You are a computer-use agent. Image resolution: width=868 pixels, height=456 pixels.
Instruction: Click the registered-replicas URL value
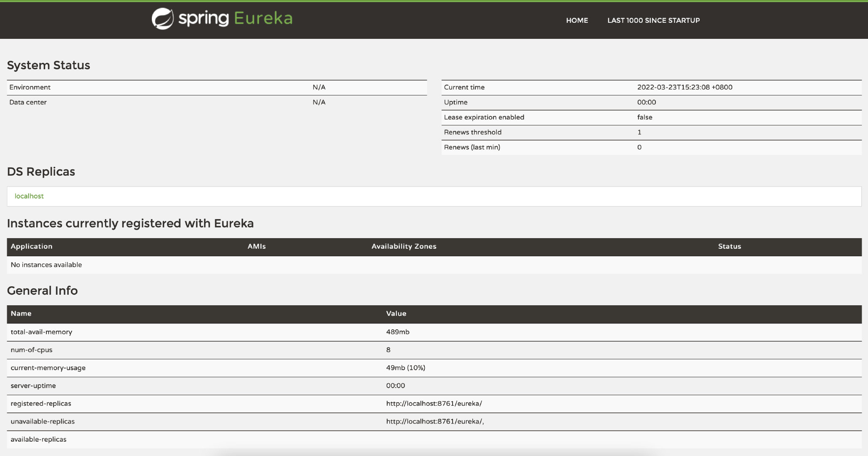click(x=434, y=404)
